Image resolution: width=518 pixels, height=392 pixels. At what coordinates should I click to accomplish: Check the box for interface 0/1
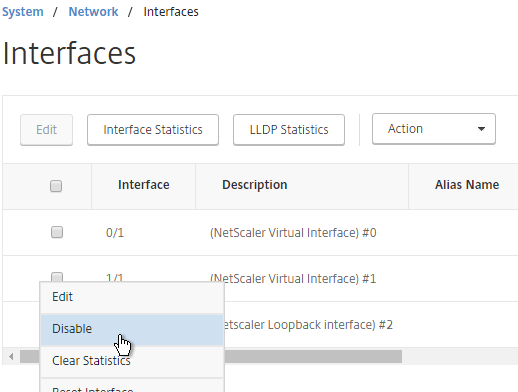point(57,232)
